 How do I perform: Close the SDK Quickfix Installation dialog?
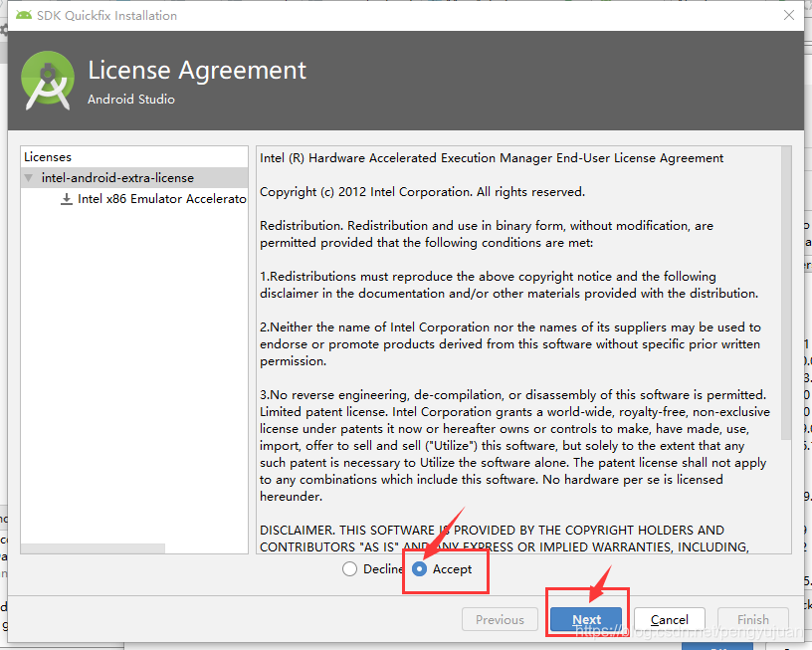click(x=789, y=15)
